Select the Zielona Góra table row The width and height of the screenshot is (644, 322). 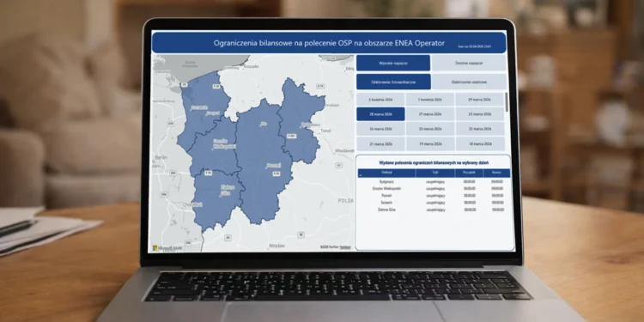tap(434, 210)
